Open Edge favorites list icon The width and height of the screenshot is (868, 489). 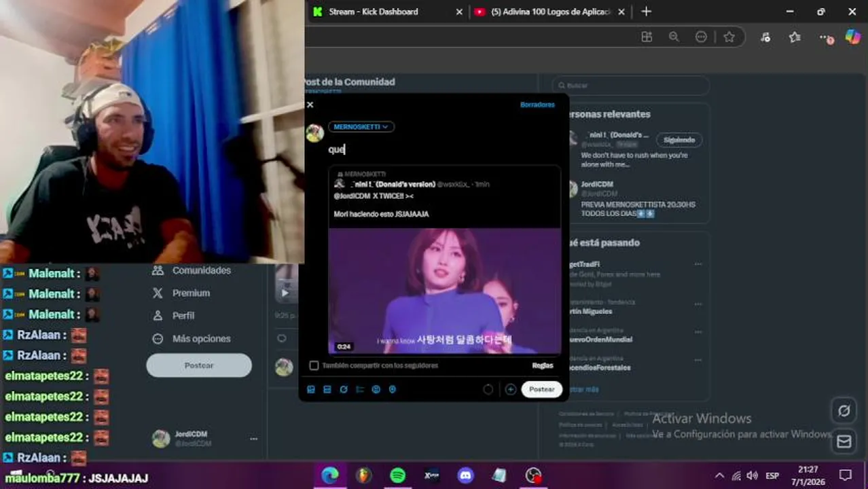point(795,37)
